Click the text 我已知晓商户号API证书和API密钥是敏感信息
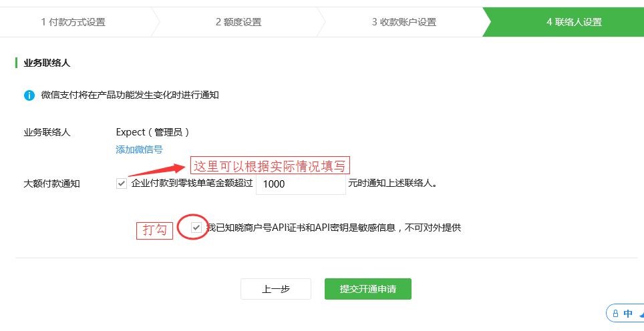The width and height of the screenshot is (644, 331). (301, 228)
